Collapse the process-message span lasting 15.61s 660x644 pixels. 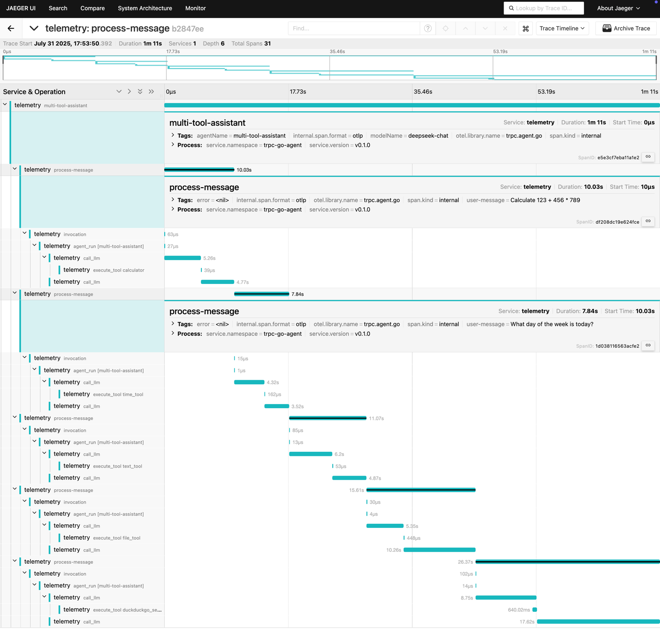15,489
